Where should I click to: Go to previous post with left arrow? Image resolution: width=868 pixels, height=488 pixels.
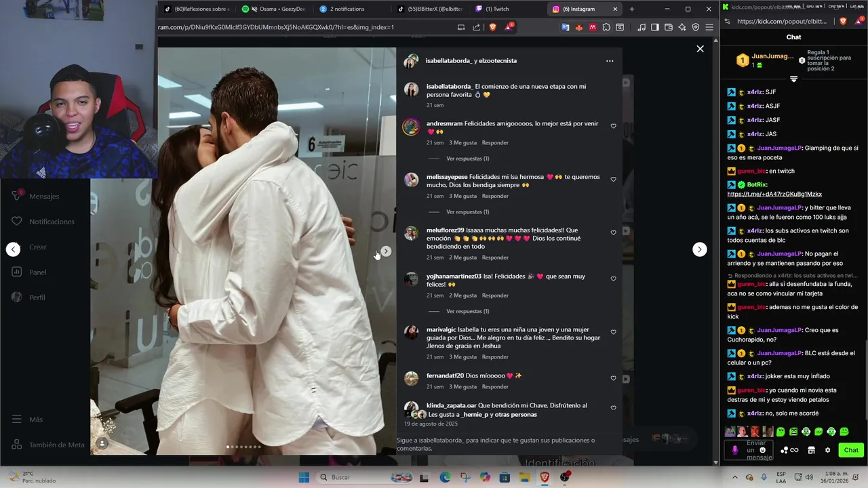tap(13, 249)
